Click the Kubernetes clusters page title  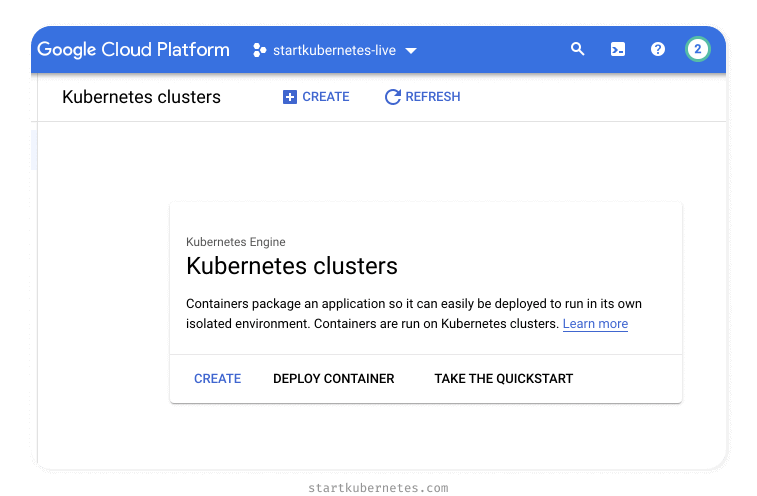pyautogui.click(x=141, y=97)
